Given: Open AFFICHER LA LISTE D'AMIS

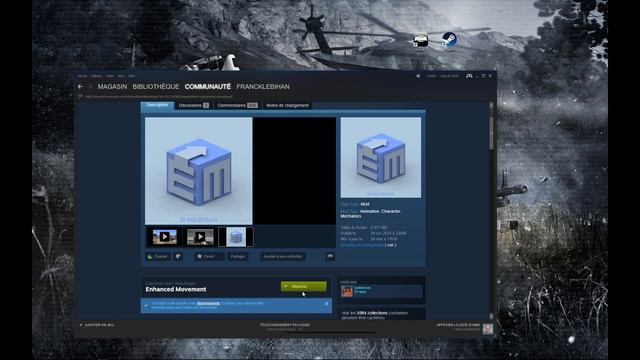Looking at the screenshot, I should point(458,325).
